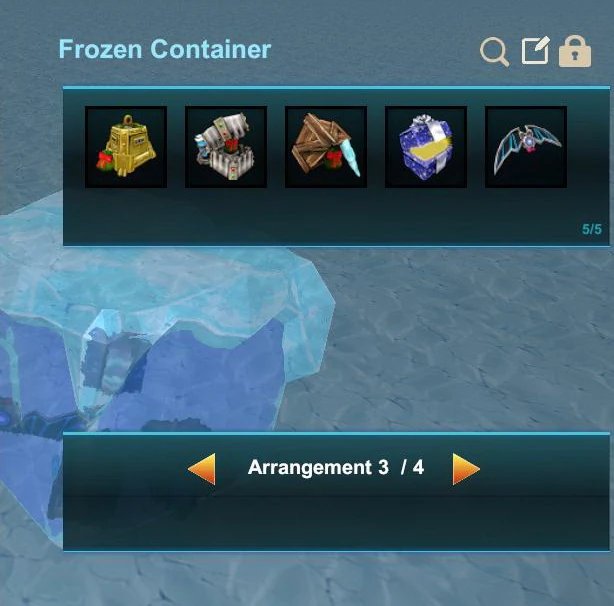Click the Arrangement 3 / 4 label
Image resolution: width=614 pixels, height=606 pixels.
pos(336,467)
